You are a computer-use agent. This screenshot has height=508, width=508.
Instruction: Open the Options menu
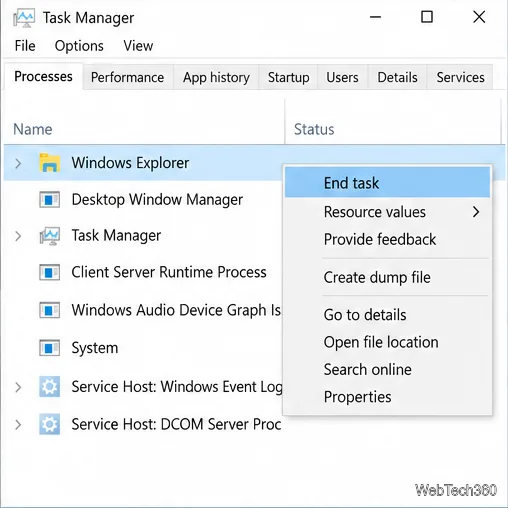pyautogui.click(x=79, y=46)
